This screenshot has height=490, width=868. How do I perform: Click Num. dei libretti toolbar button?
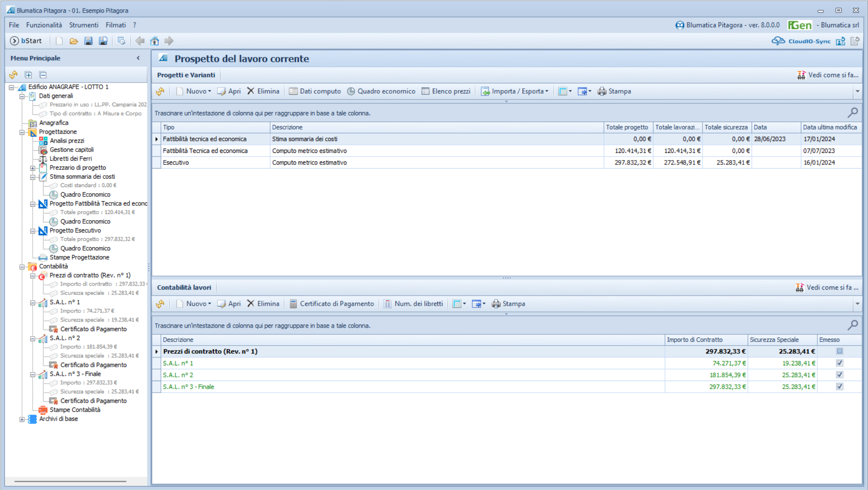point(413,304)
